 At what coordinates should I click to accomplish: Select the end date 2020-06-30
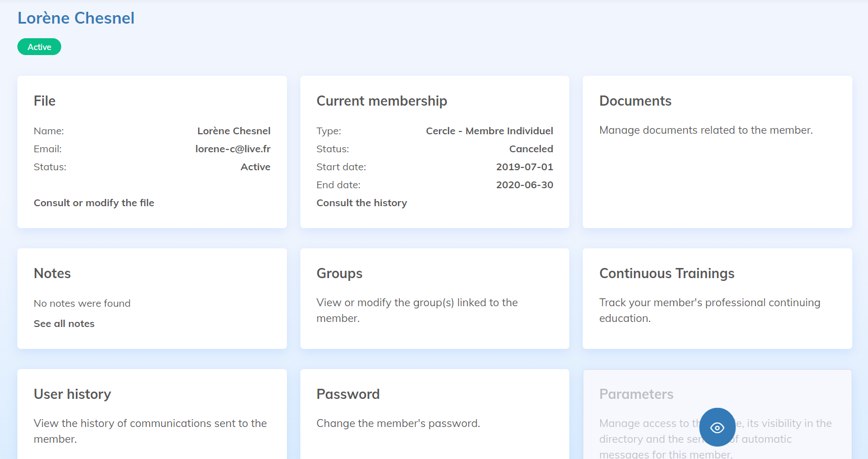[524, 185]
